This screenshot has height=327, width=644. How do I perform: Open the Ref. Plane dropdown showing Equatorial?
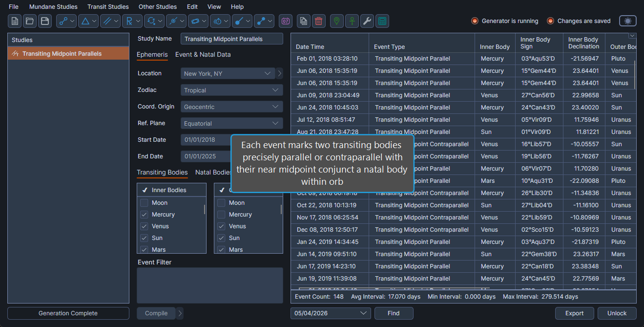tap(232, 124)
